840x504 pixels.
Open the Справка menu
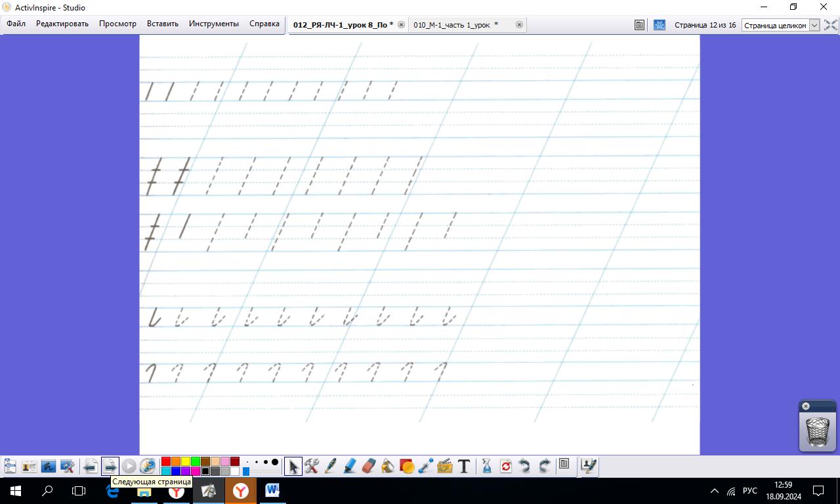pos(264,24)
